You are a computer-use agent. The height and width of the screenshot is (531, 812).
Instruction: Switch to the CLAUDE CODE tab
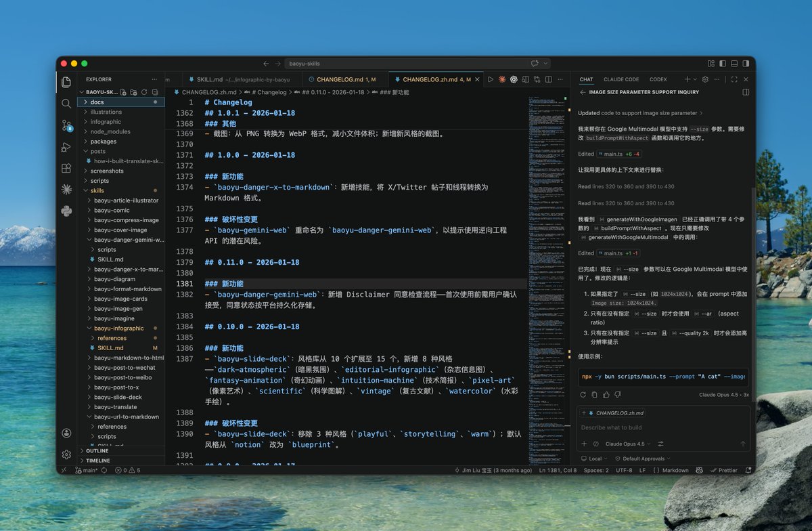(621, 79)
